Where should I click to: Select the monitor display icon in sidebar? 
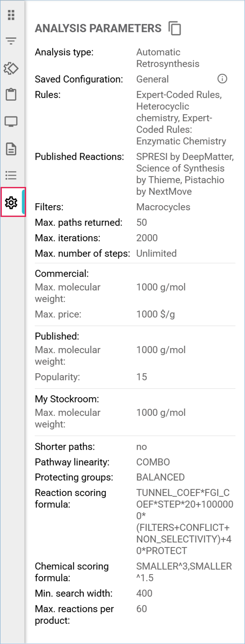[11, 122]
